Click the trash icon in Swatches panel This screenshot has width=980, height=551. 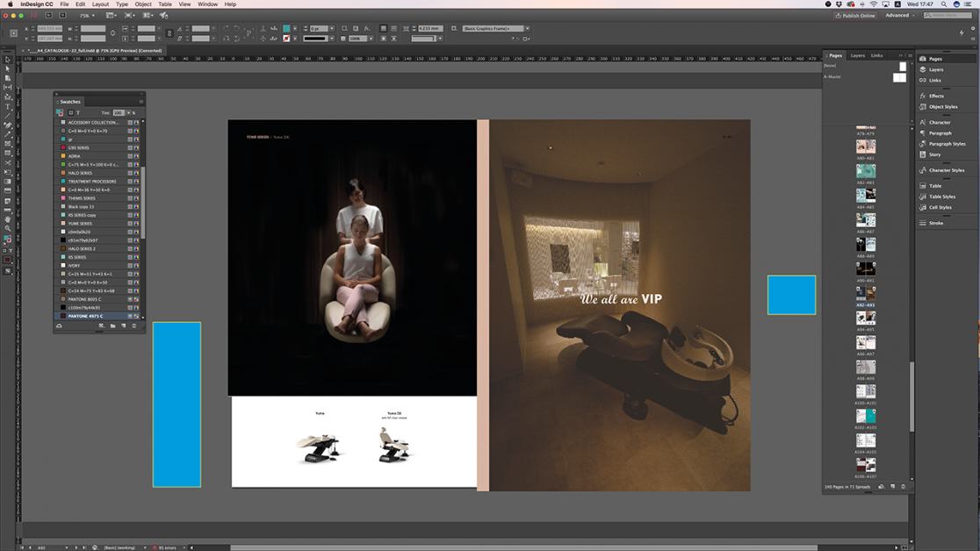tap(134, 326)
